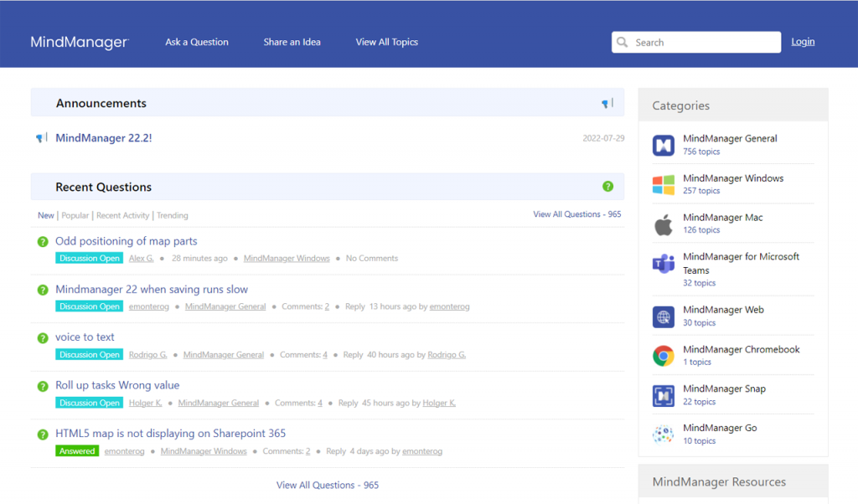Image resolution: width=858 pixels, height=504 pixels.
Task: Open the MindManager 22.2! announcement
Action: coord(103,138)
